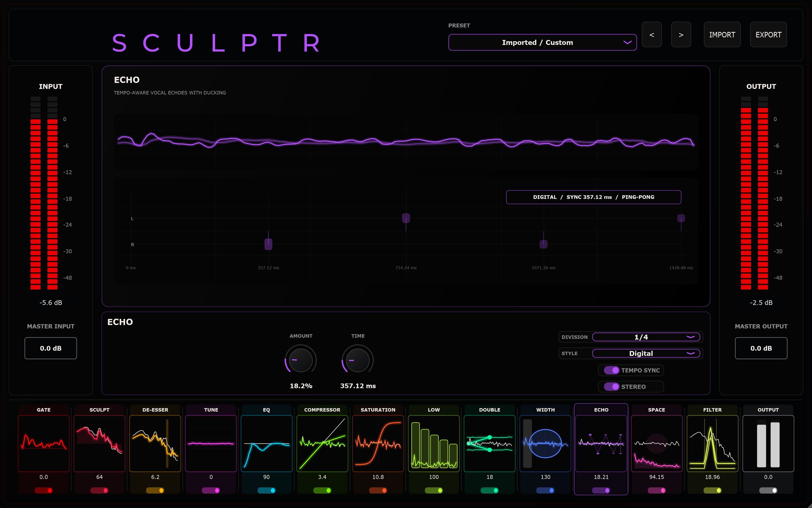Image resolution: width=812 pixels, height=508 pixels.
Task: Toggle the De-Esser module power switch
Action: 155,491
